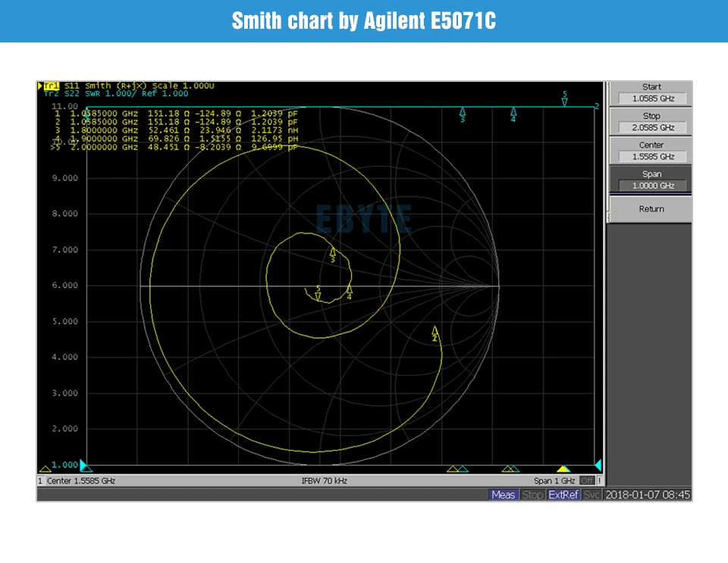Screen dimensions: 728x563
Task: Select yellow marker 5 on the Smith trace
Action: coord(318,293)
